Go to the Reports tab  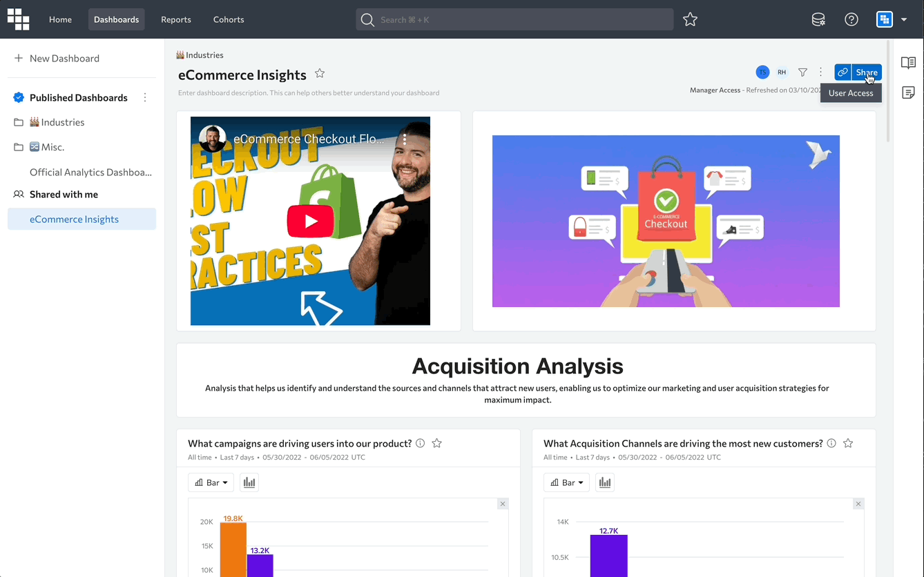[x=176, y=19]
